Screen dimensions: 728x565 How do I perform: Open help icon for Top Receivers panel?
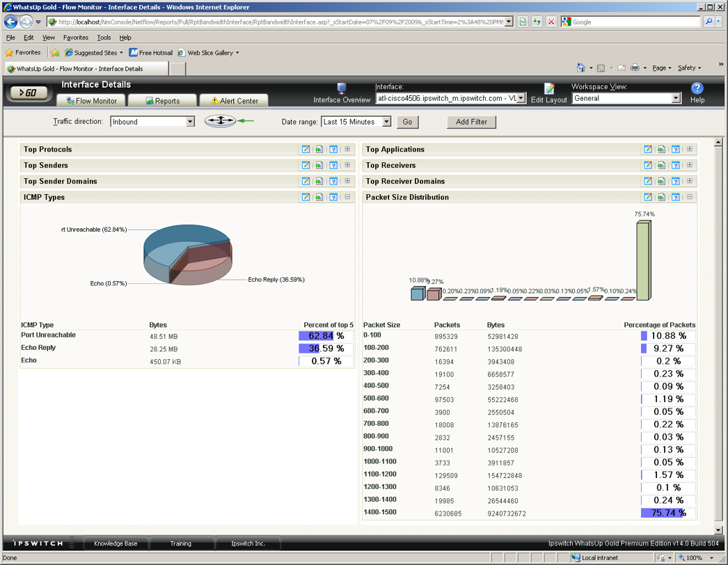tap(676, 165)
